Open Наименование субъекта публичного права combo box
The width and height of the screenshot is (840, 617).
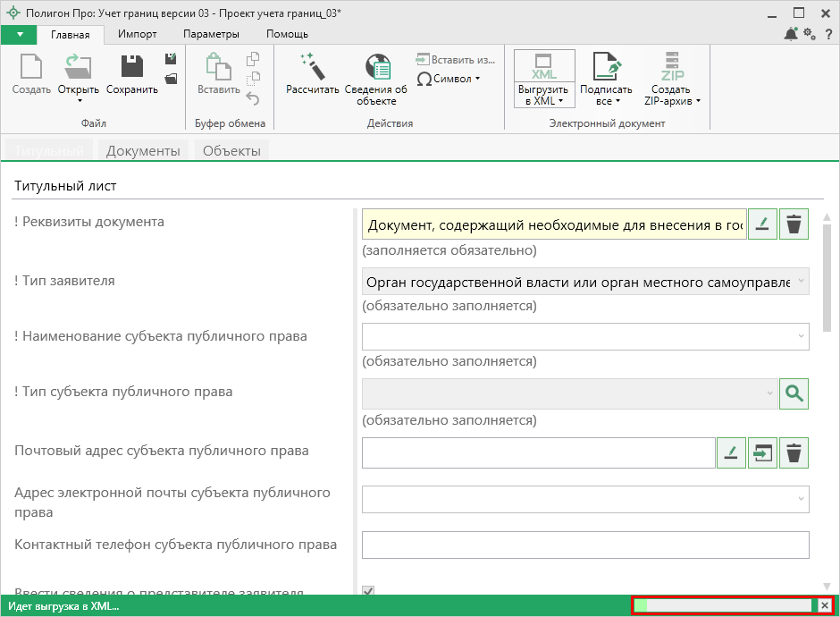click(585, 336)
